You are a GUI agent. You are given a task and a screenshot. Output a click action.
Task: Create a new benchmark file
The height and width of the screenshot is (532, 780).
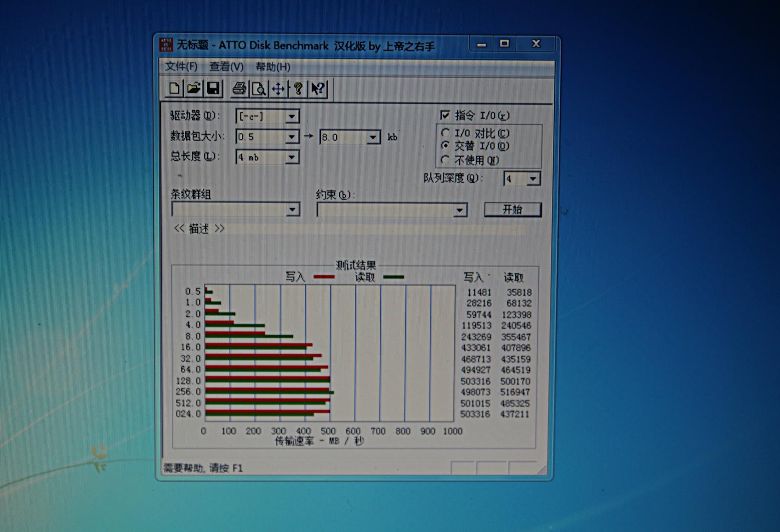pos(173,89)
